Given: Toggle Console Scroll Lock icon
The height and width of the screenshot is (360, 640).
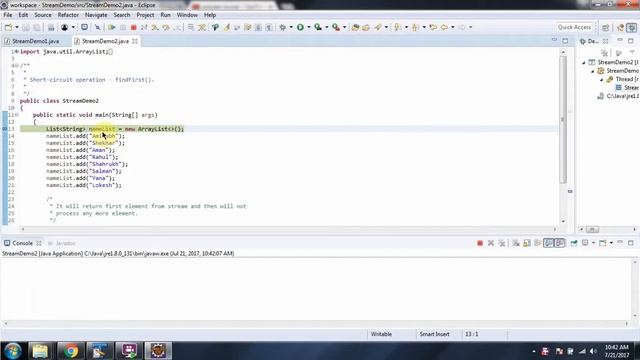Looking at the screenshot, I should [x=527, y=243].
